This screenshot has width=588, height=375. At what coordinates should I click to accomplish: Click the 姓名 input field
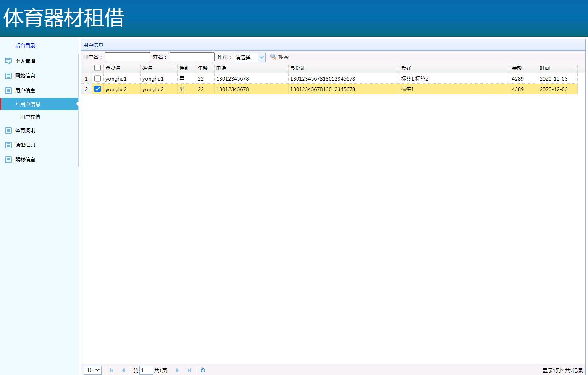(x=192, y=57)
